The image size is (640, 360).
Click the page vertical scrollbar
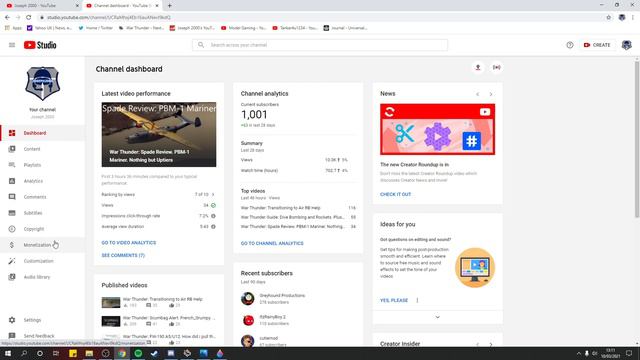pyautogui.click(x=637, y=140)
